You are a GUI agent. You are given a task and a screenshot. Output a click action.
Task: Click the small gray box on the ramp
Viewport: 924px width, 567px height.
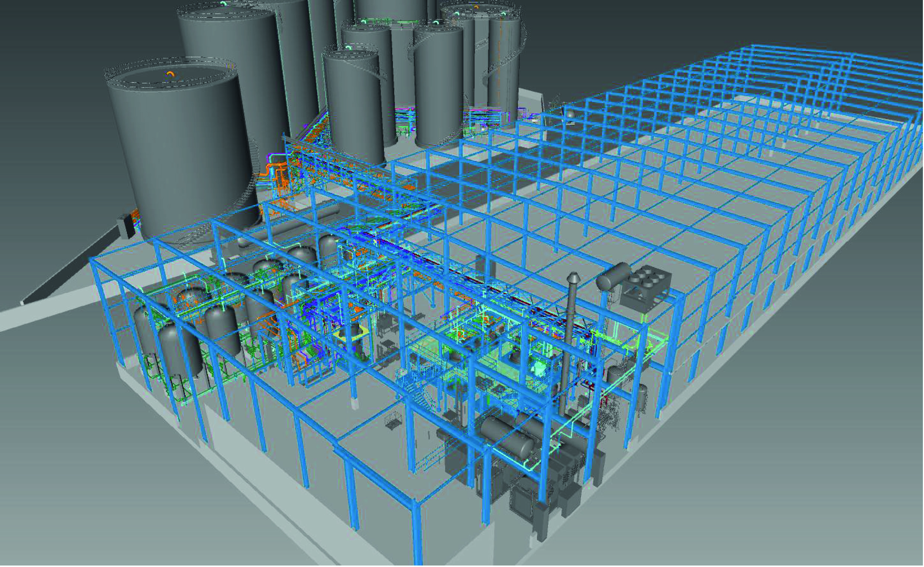(126, 226)
